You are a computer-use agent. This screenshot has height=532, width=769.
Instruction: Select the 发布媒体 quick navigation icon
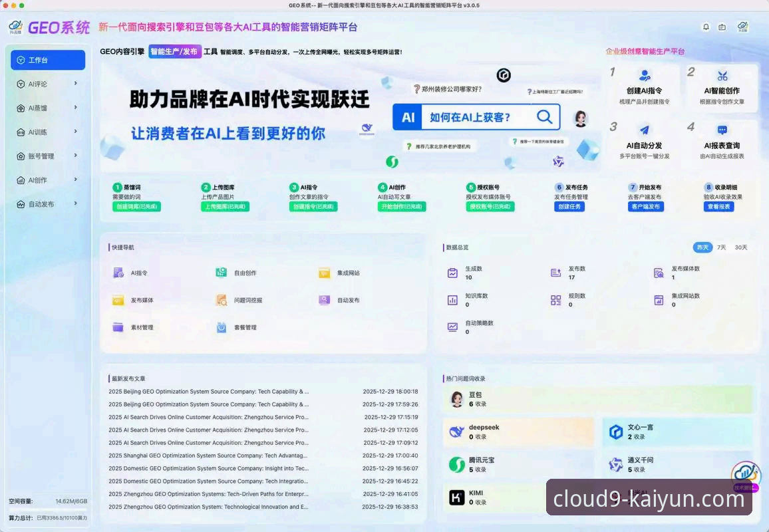tap(118, 299)
